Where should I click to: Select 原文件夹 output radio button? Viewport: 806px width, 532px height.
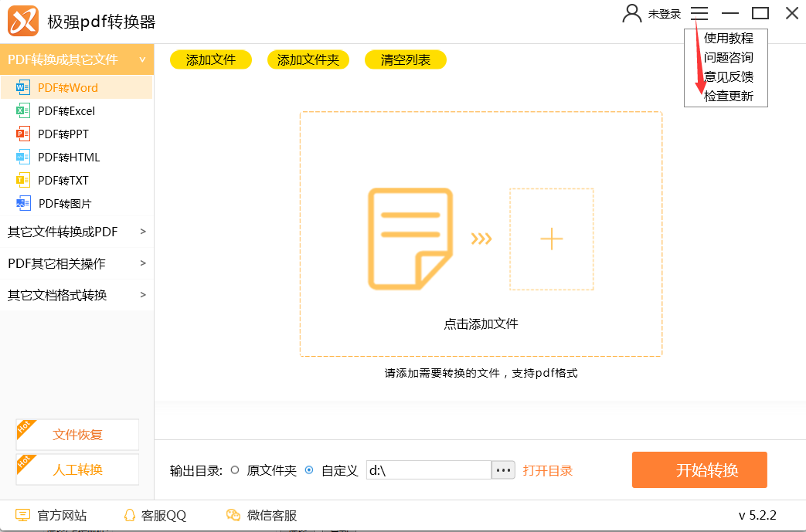coord(235,469)
